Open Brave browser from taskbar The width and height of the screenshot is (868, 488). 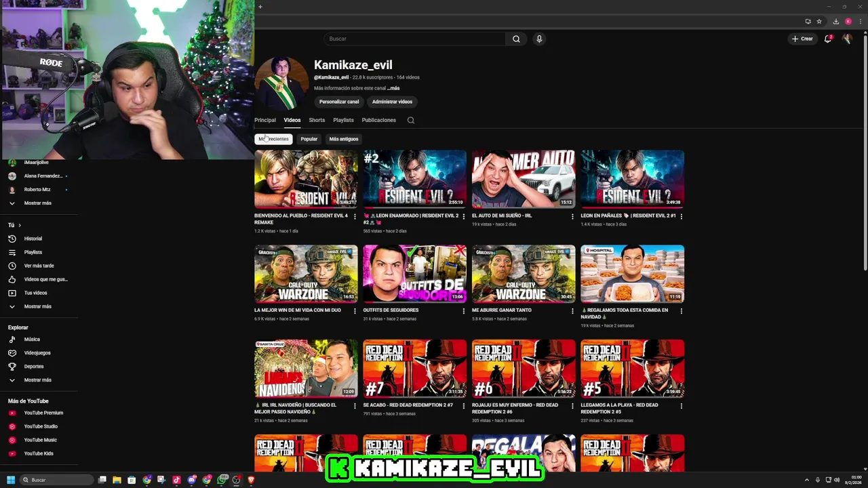251,480
